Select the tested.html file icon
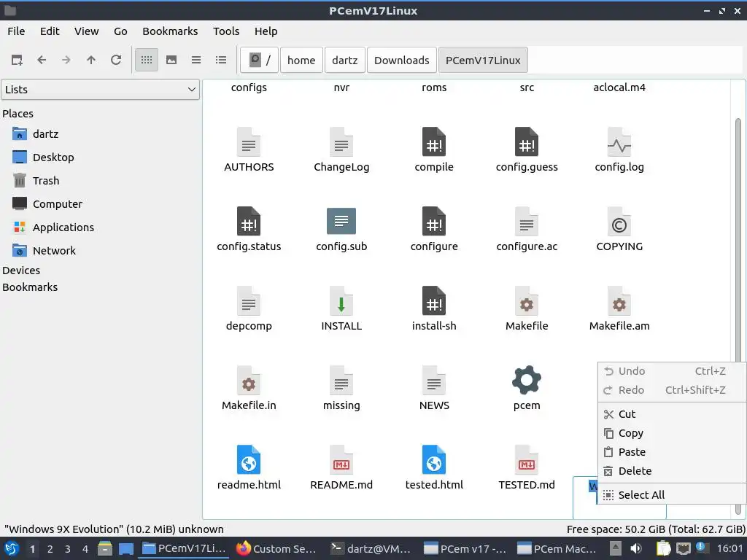 tap(434, 460)
